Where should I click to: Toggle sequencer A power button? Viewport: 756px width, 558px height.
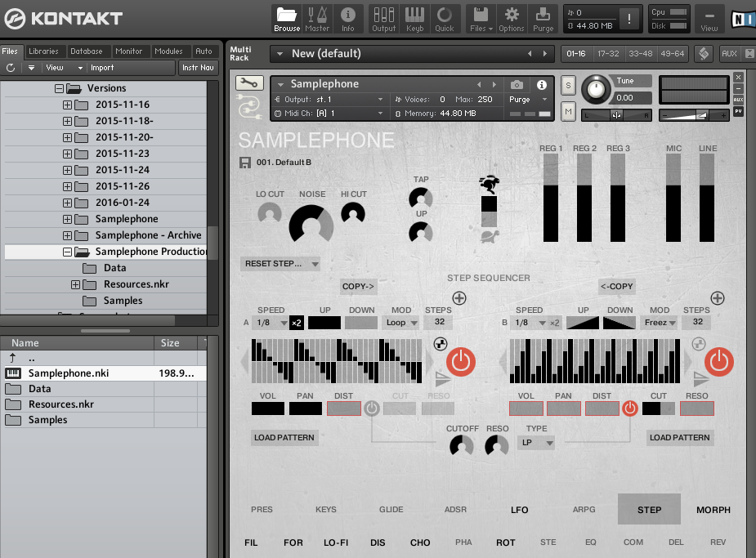coord(461,361)
